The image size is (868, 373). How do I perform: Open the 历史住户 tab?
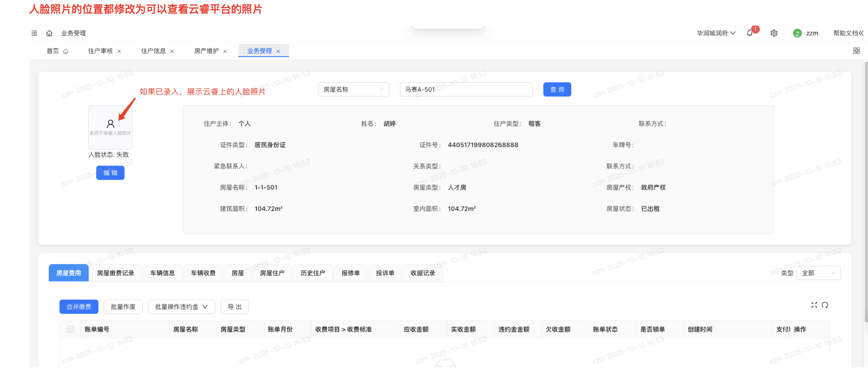313,273
